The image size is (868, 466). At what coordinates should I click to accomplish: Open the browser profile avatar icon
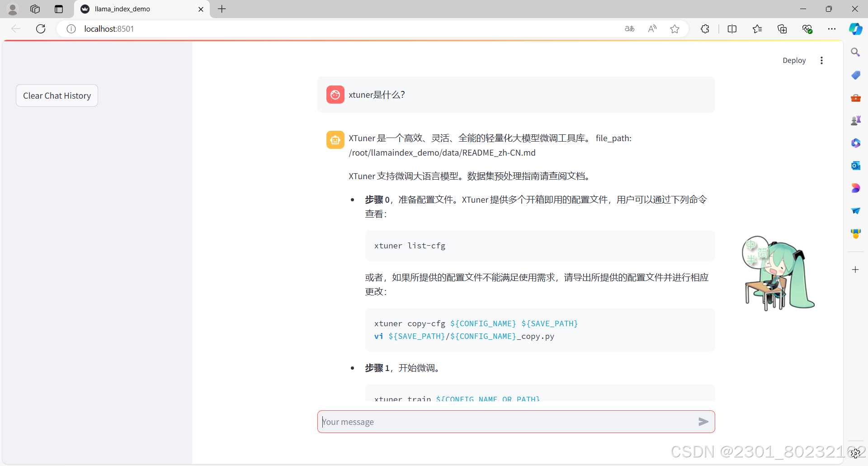pyautogui.click(x=13, y=9)
